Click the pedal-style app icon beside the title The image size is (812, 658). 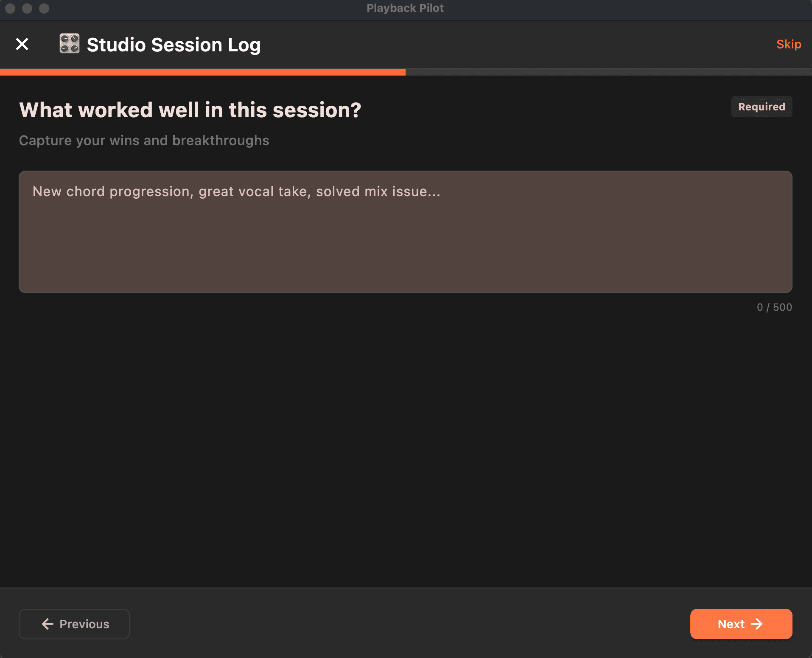pyautogui.click(x=70, y=44)
